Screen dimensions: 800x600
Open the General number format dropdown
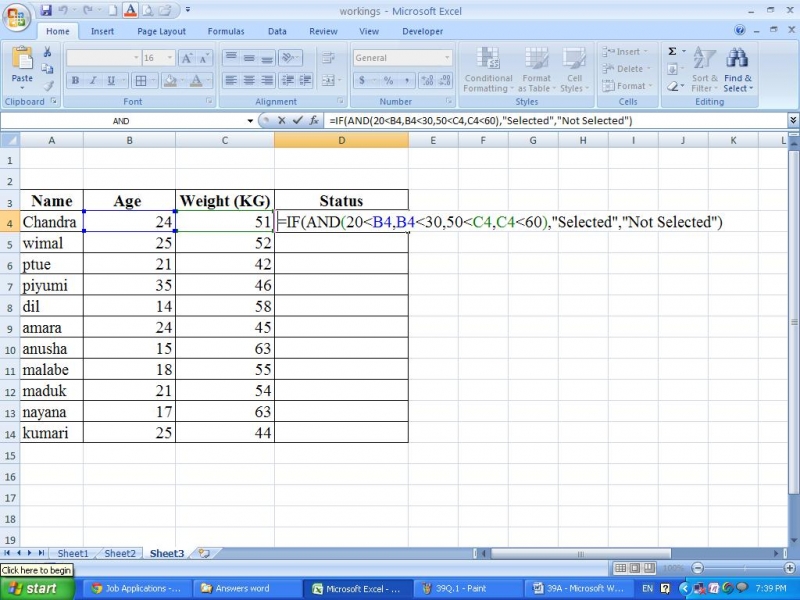[x=446, y=58]
